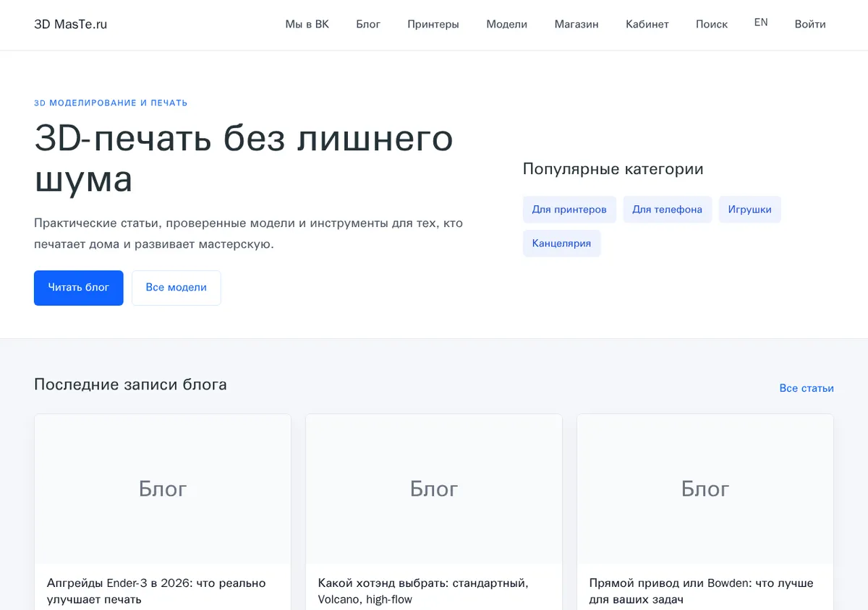Select the Для принтеров category chip
The height and width of the screenshot is (610, 868).
(x=569, y=210)
